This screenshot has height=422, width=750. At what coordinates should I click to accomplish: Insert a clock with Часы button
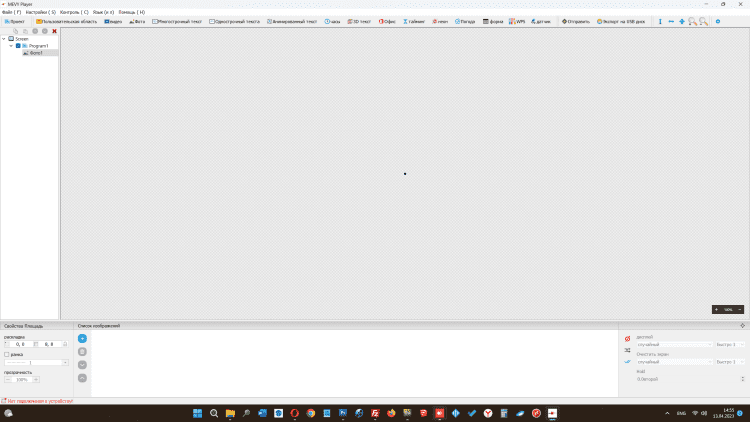(x=333, y=21)
